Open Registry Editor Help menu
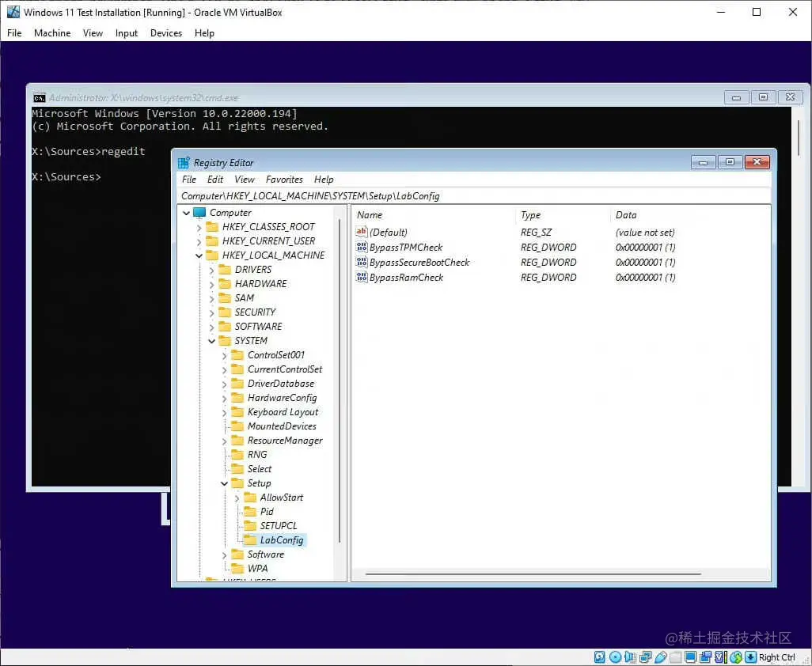Screen dimensions: 812x666 coord(324,179)
